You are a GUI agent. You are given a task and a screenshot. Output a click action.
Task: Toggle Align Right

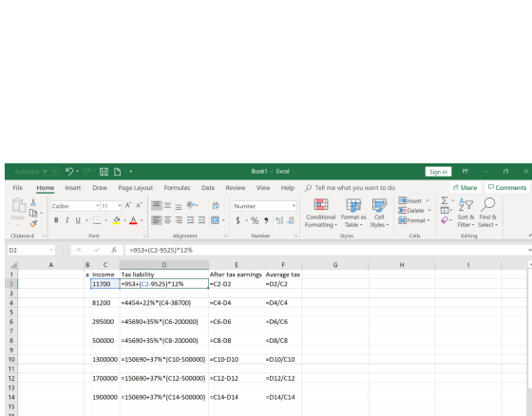click(179, 220)
